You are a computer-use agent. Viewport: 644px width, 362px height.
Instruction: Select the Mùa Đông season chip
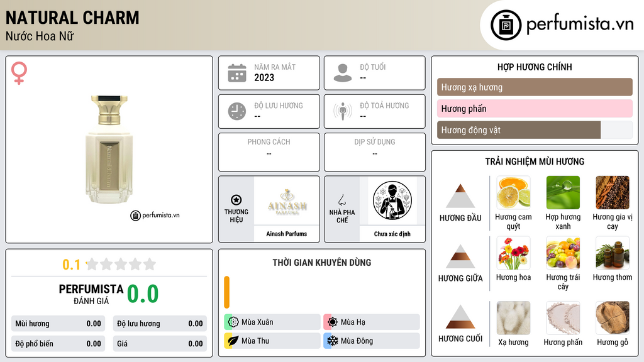[x=372, y=341]
